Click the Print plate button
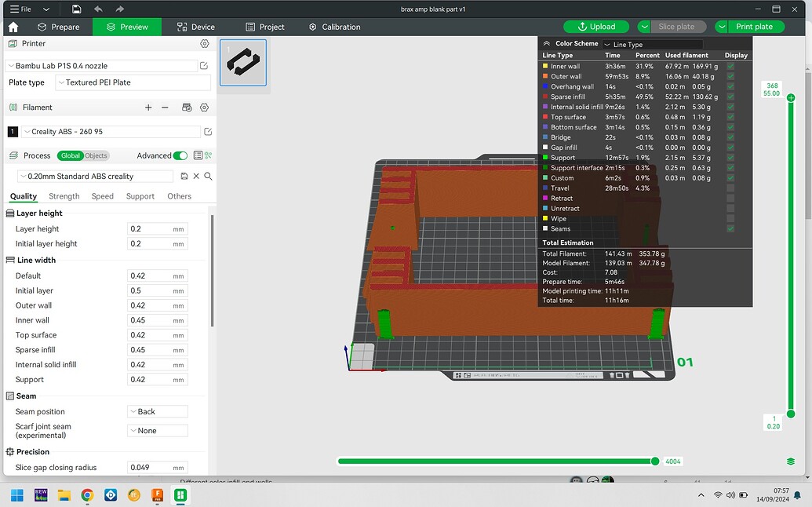This screenshot has width=812, height=507. 756,27
